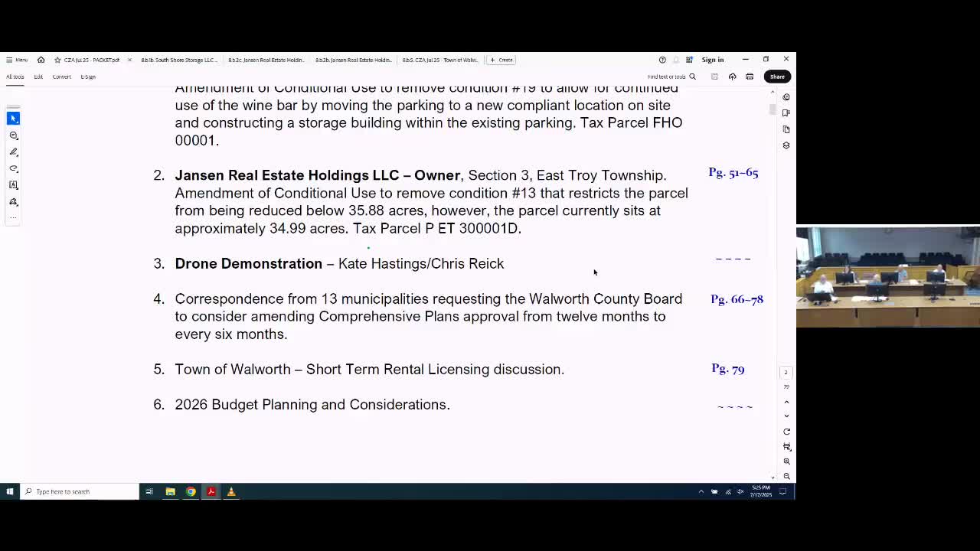Click the taskbar search box
The width and height of the screenshot is (980, 551).
[x=80, y=491]
